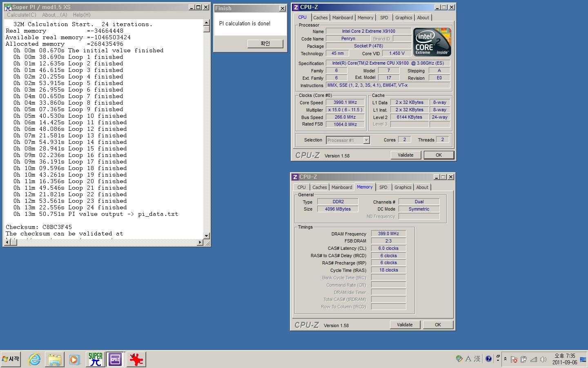Switch to Super PI taskbar icon
This screenshot has width=588, height=368.
click(x=95, y=359)
